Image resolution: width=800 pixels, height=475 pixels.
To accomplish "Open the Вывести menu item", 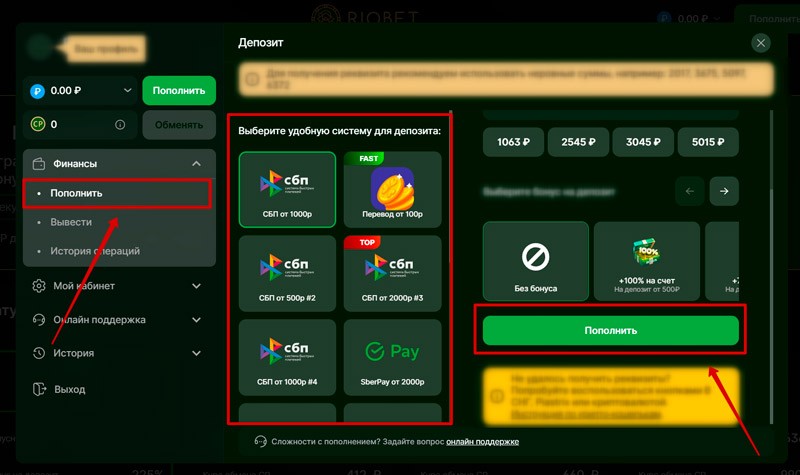I will click(x=71, y=222).
